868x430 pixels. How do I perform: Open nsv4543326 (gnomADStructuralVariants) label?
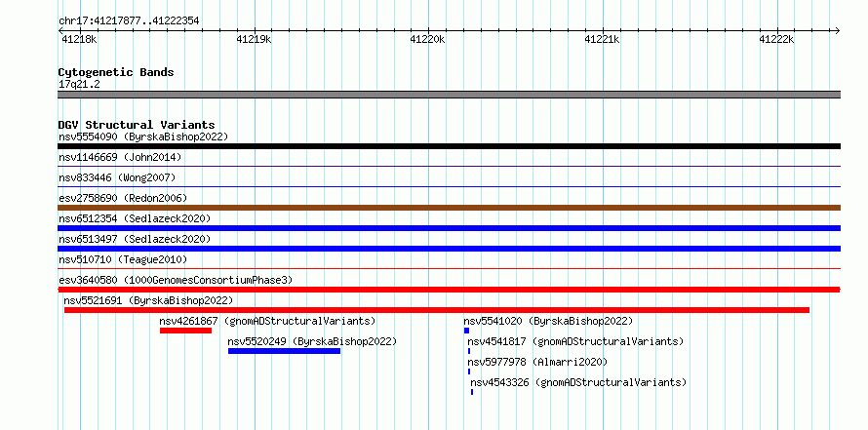coord(578,382)
